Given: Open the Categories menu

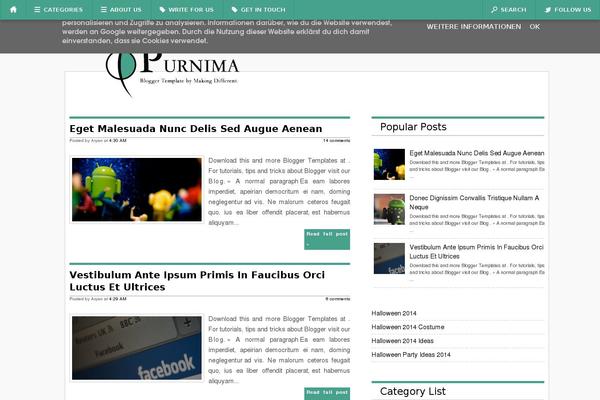Looking at the screenshot, I should click(x=58, y=10).
